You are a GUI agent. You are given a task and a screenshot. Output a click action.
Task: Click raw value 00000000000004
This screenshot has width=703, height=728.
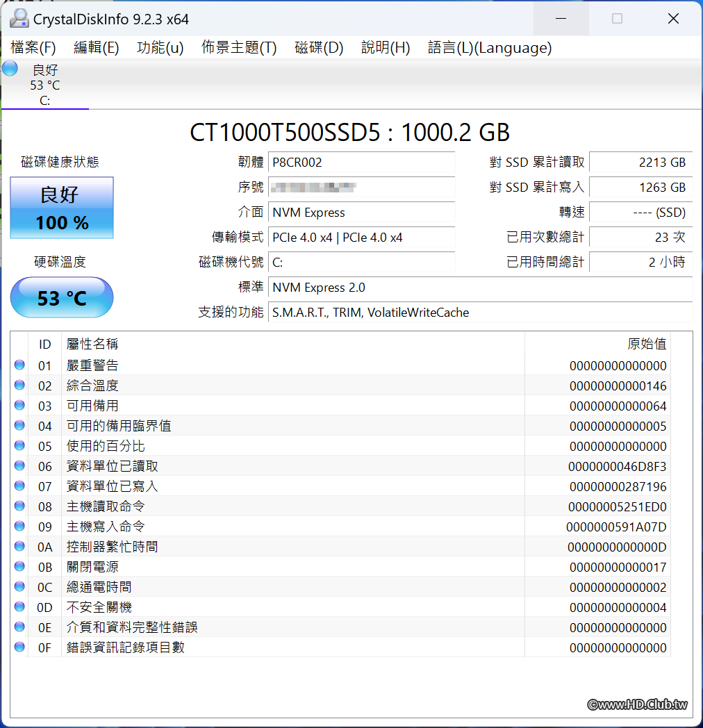618,608
